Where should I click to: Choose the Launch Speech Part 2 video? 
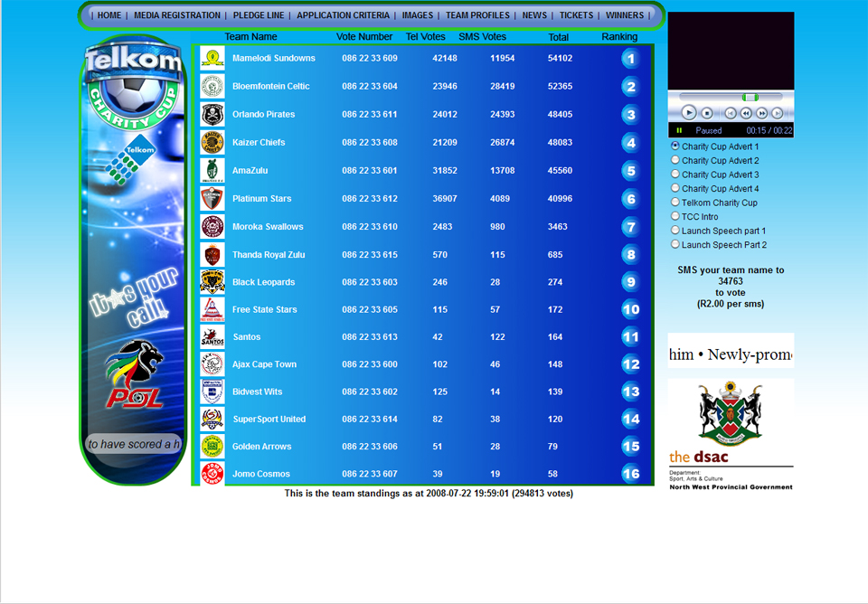(675, 244)
